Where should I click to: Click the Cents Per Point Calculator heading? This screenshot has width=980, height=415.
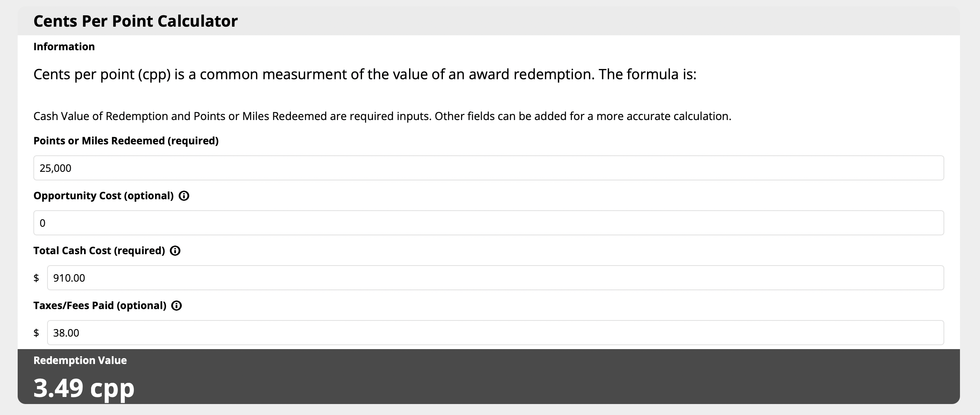pyautogui.click(x=135, y=21)
